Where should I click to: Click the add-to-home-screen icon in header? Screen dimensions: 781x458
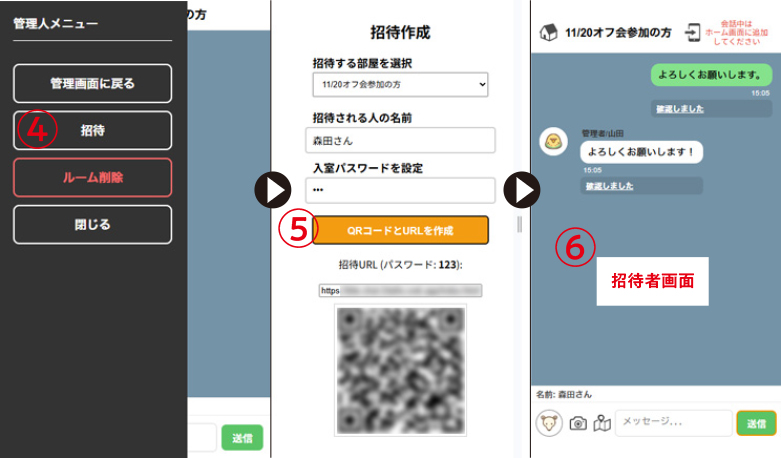point(692,32)
